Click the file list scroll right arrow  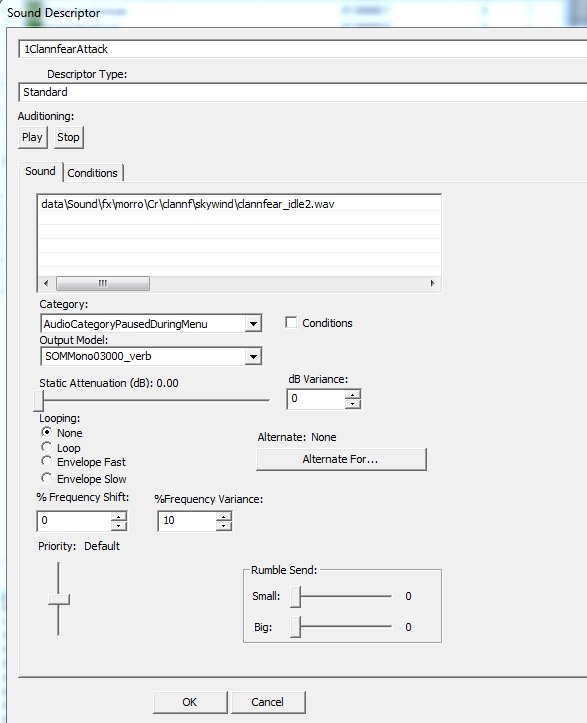pyautogui.click(x=432, y=283)
